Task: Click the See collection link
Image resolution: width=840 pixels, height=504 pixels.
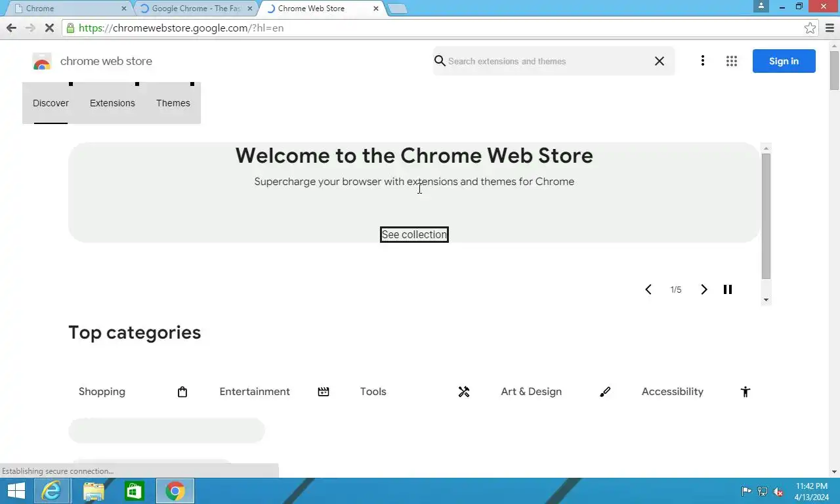Action: [414, 234]
